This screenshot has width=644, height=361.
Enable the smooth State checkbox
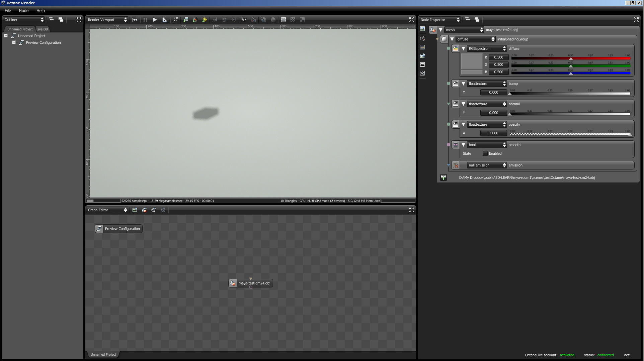485,154
